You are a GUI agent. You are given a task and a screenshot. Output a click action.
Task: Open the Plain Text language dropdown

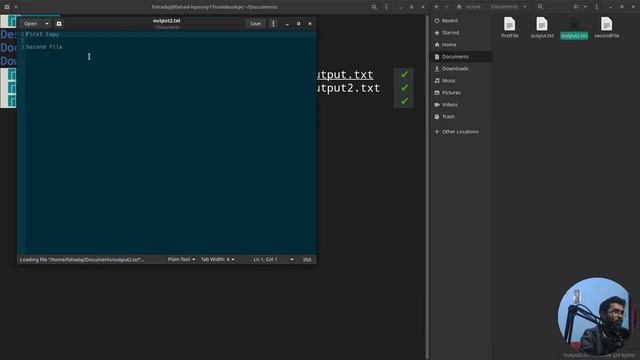click(181, 259)
